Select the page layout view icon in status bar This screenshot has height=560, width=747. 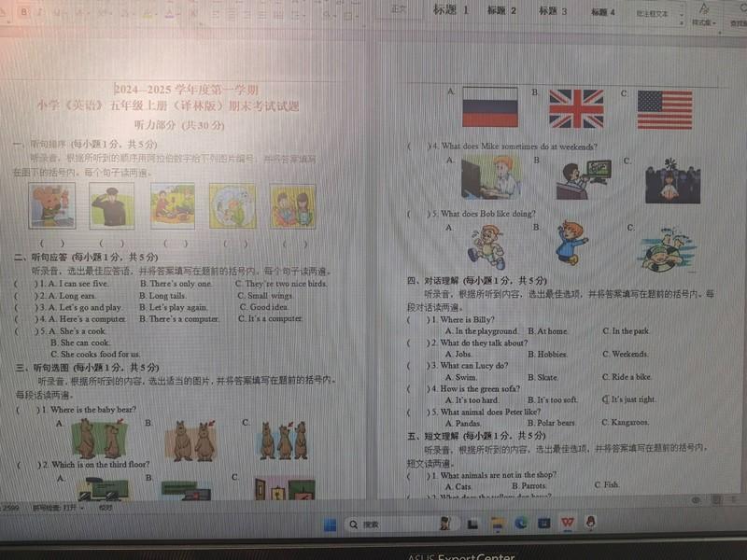point(716,499)
